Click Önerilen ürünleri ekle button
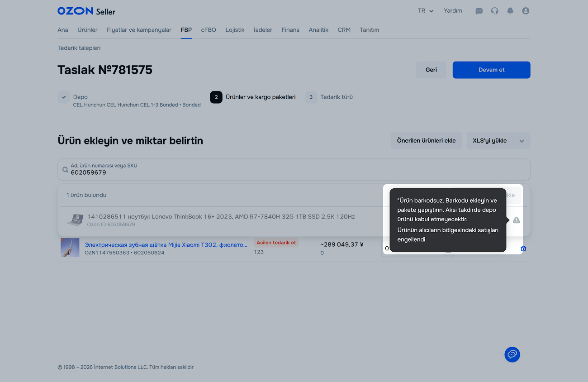 (426, 141)
